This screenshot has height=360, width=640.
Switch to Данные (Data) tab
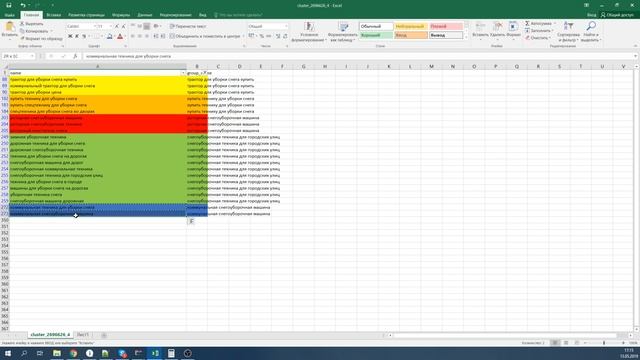(144, 15)
